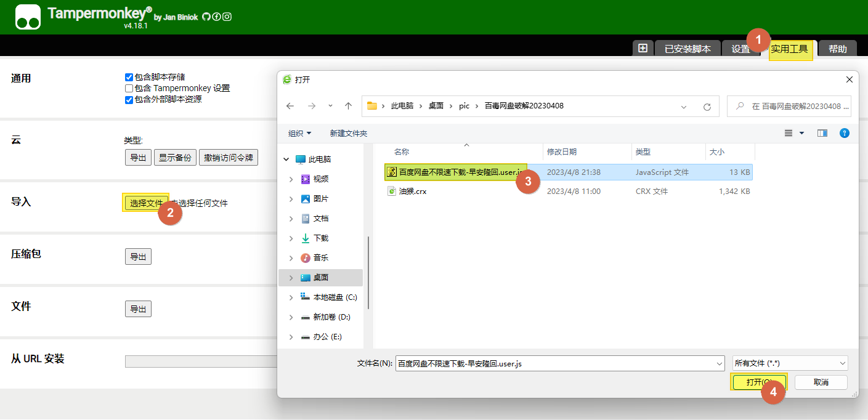Open the 所有文件 file type dropdown

(790, 363)
